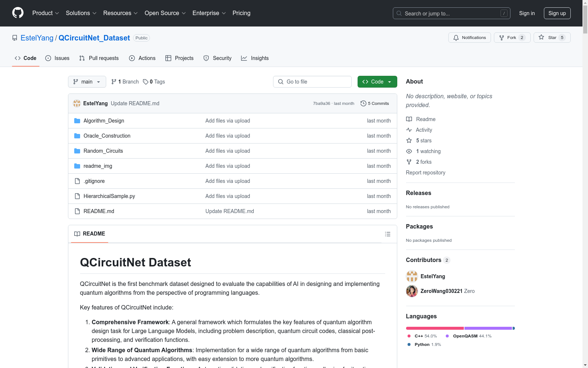Expand the Enterprise menu

(x=209, y=13)
